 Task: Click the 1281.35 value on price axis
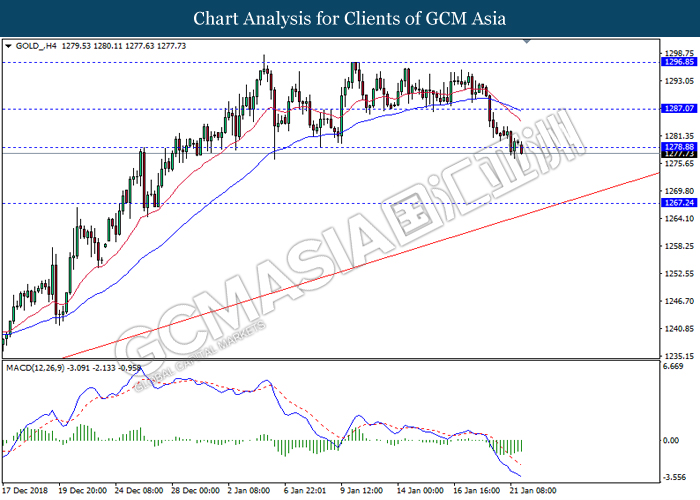click(679, 136)
